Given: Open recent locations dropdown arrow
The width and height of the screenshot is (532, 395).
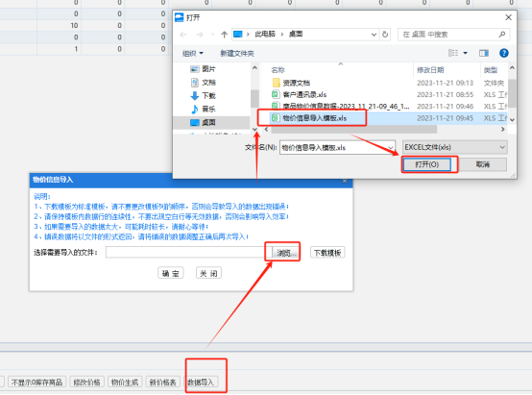Looking at the screenshot, I should coord(213,35).
